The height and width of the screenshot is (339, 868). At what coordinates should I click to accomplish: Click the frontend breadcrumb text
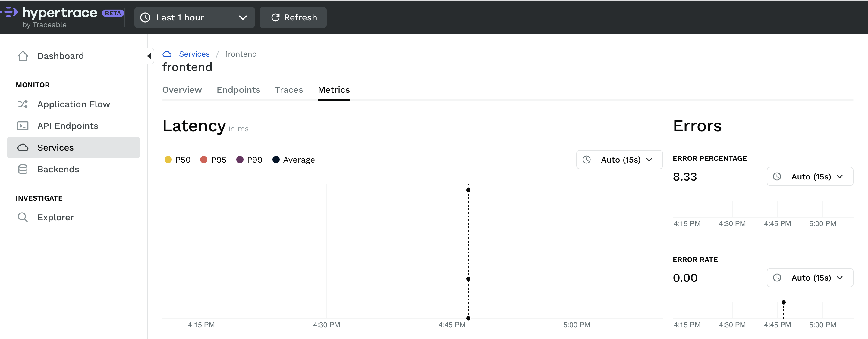coord(241,54)
